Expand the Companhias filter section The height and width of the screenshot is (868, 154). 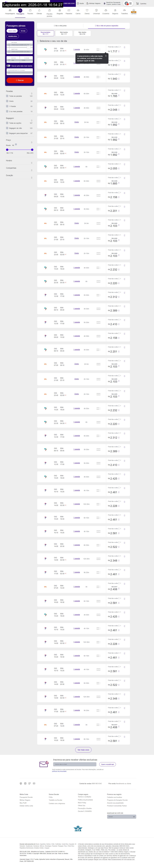pyautogui.click(x=32, y=170)
